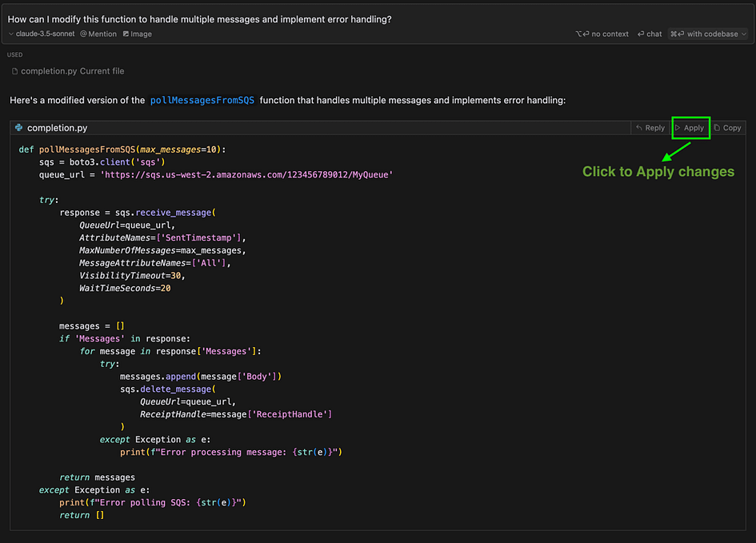Image resolution: width=756 pixels, height=543 pixels.
Task: Click the Apply button to apply changes
Action: coord(690,128)
